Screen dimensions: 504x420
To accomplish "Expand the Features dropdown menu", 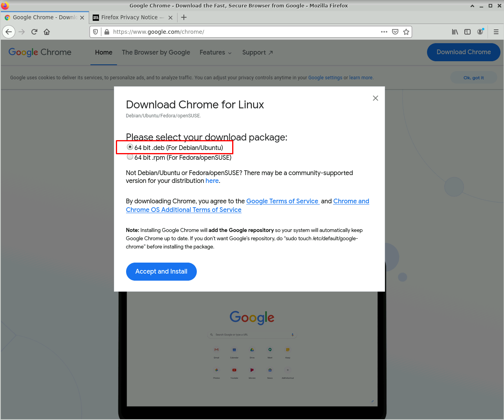I will point(215,53).
